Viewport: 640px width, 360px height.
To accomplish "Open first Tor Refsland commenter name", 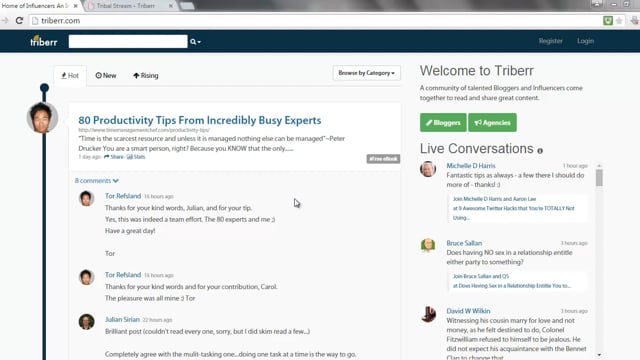I will pyautogui.click(x=123, y=196).
